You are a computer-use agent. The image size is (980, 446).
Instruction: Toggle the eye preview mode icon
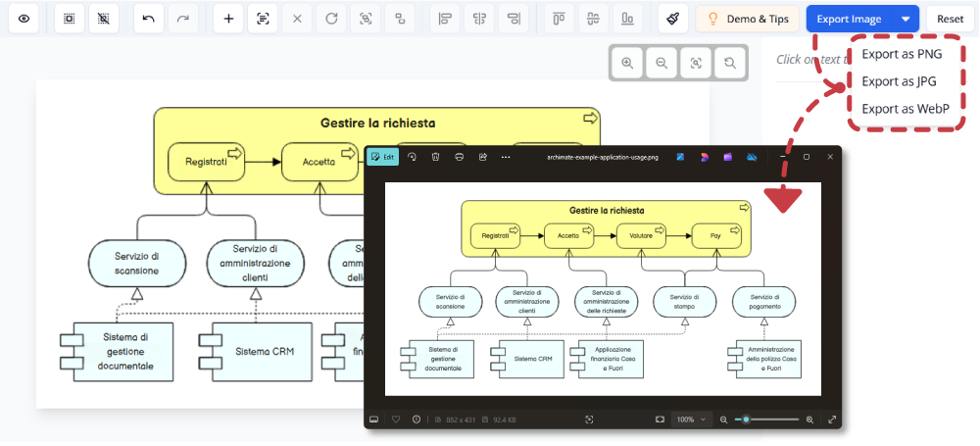[24, 19]
